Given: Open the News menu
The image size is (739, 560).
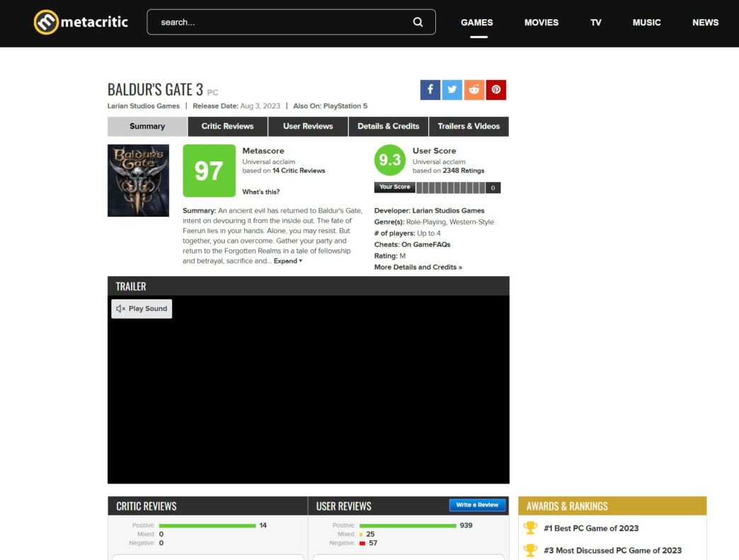Looking at the screenshot, I should [706, 23].
